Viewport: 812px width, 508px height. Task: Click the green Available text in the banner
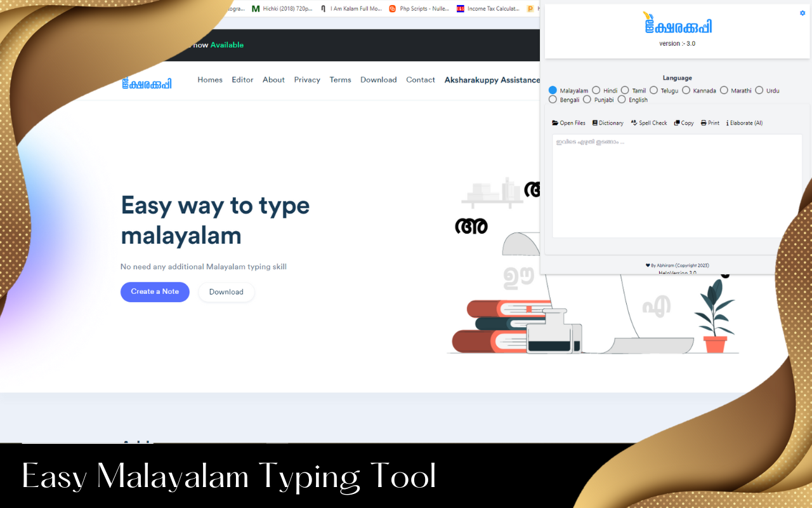click(x=227, y=45)
